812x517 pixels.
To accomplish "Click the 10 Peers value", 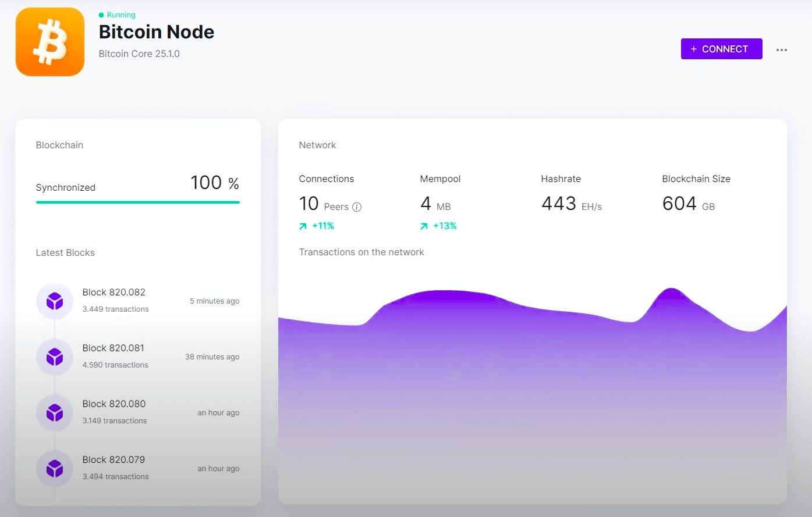I will (324, 204).
